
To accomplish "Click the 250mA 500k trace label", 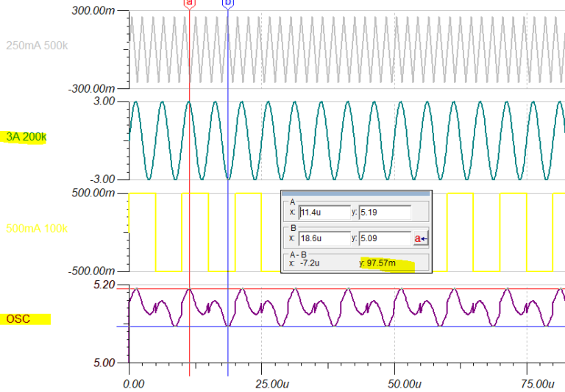I will point(37,46).
